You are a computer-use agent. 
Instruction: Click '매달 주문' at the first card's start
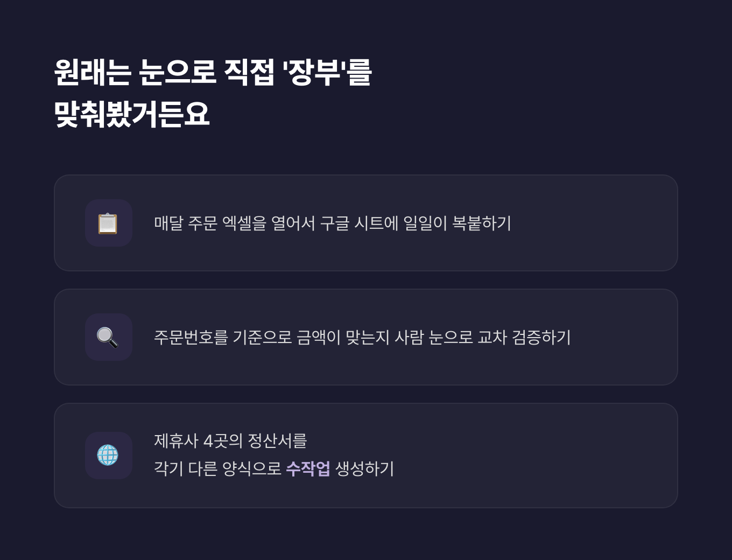(x=185, y=223)
